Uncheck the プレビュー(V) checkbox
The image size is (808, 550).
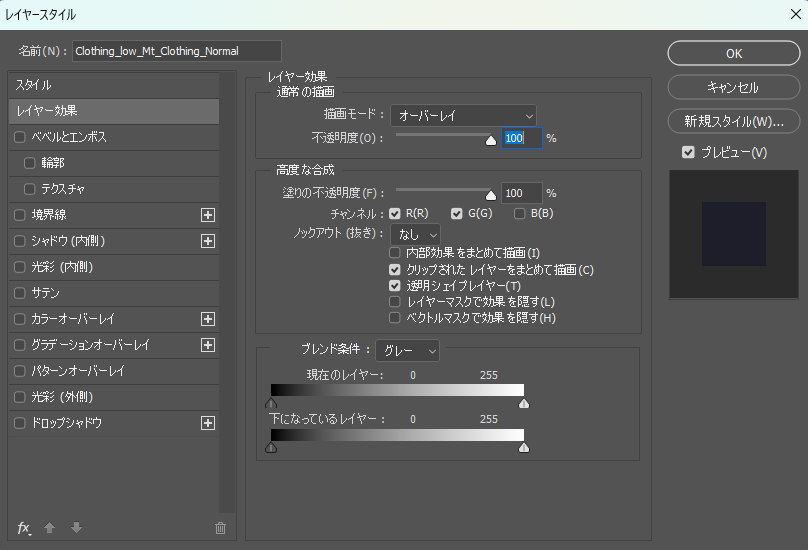click(688, 152)
